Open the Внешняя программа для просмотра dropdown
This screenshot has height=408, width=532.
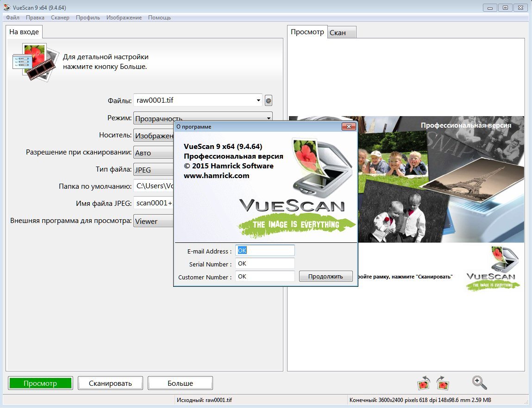click(153, 221)
